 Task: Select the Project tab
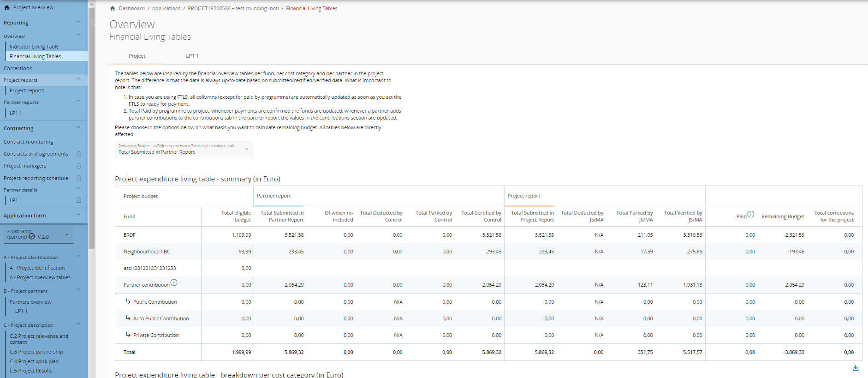[137, 56]
